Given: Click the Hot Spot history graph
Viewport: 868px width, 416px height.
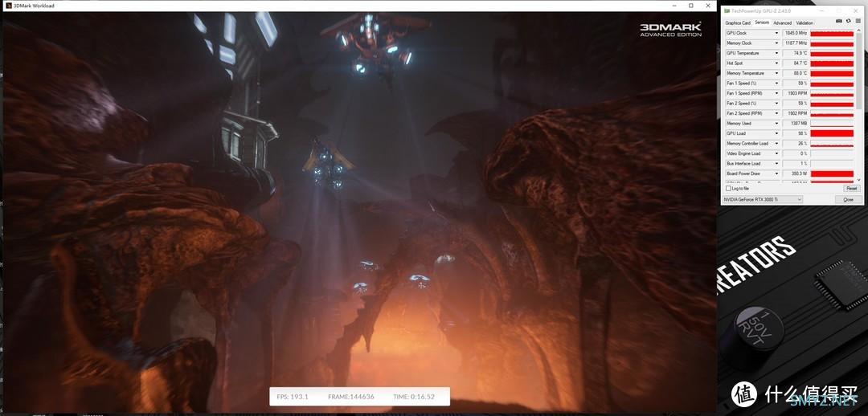Looking at the screenshot, I should pyautogui.click(x=832, y=63).
